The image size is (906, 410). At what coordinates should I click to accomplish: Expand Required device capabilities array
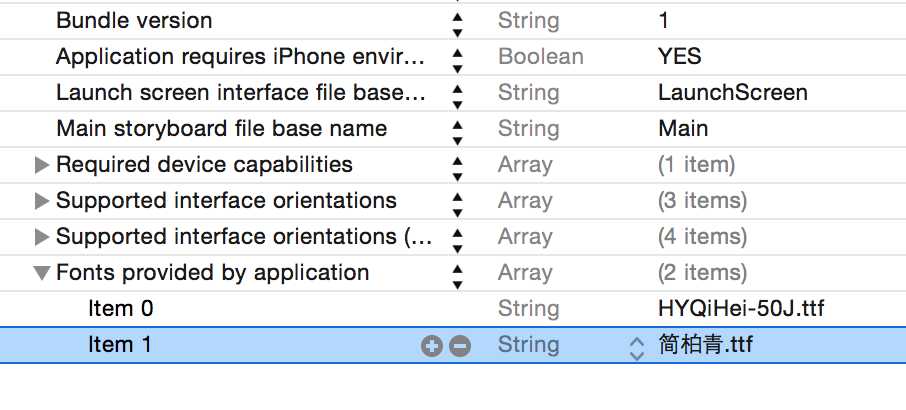(41, 165)
